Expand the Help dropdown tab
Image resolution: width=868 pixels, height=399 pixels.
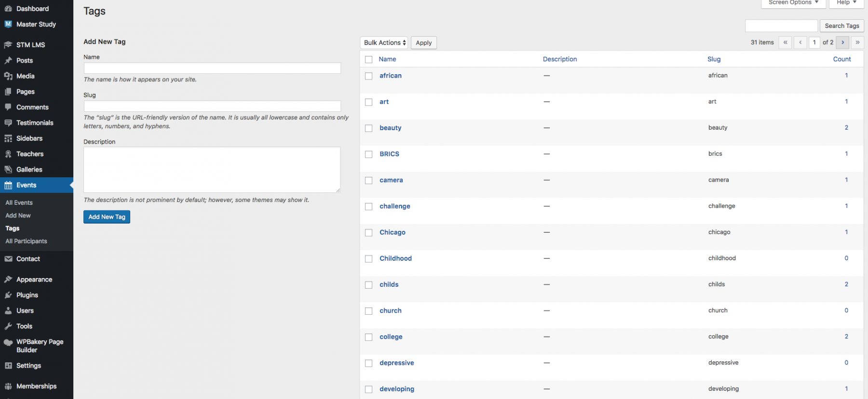pyautogui.click(x=846, y=3)
